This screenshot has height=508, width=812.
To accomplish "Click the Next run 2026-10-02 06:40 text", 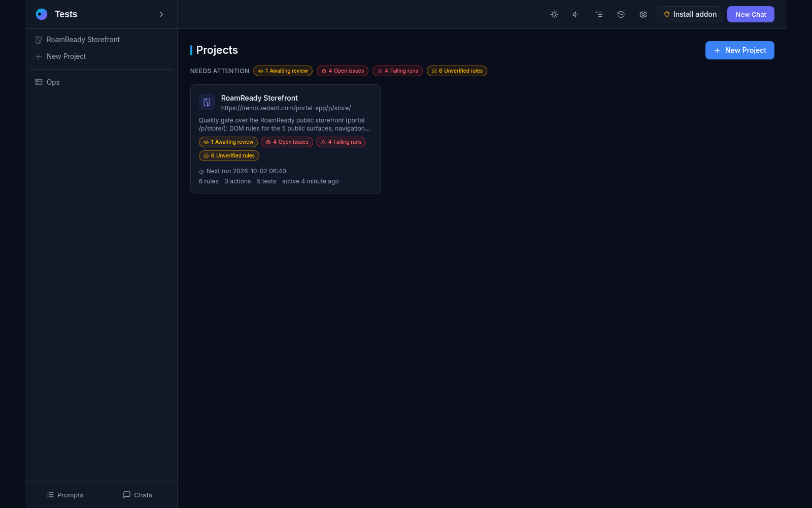I will [246, 171].
